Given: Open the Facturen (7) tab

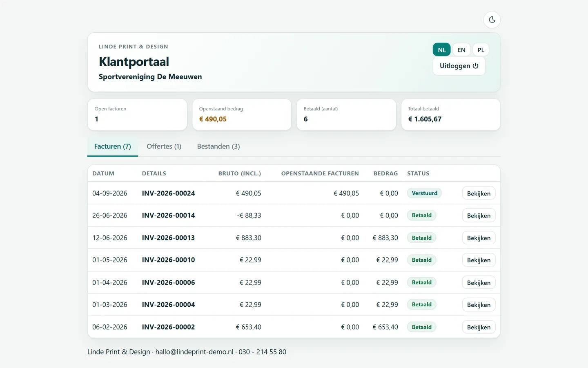Looking at the screenshot, I should pyautogui.click(x=113, y=146).
